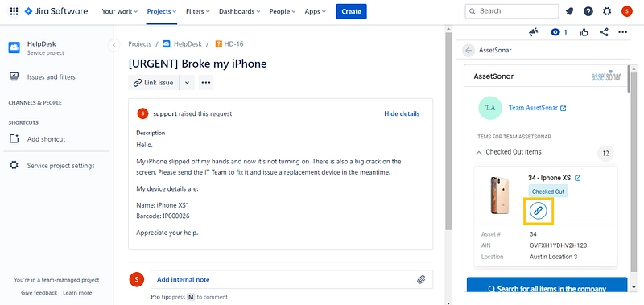Open the notifications bell icon
Image resolution: width=644 pixels, height=305 pixels.
tap(569, 11)
